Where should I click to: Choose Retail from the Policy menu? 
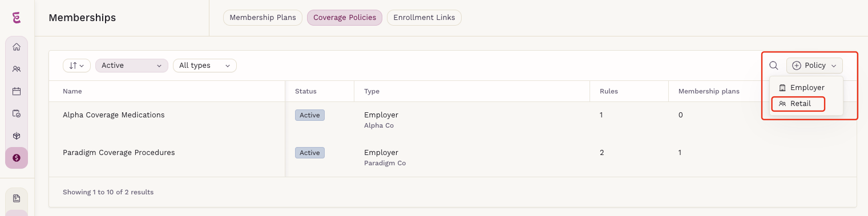pos(799,104)
